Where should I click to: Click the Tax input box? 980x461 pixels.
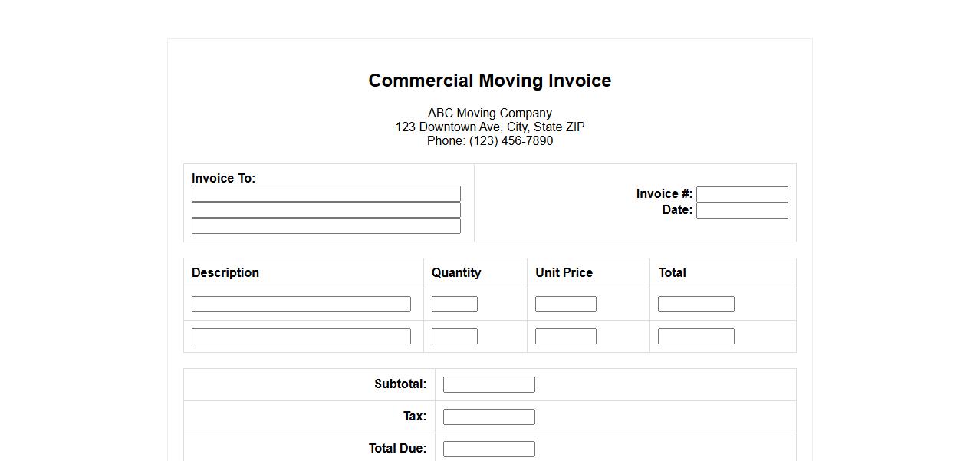click(x=488, y=417)
